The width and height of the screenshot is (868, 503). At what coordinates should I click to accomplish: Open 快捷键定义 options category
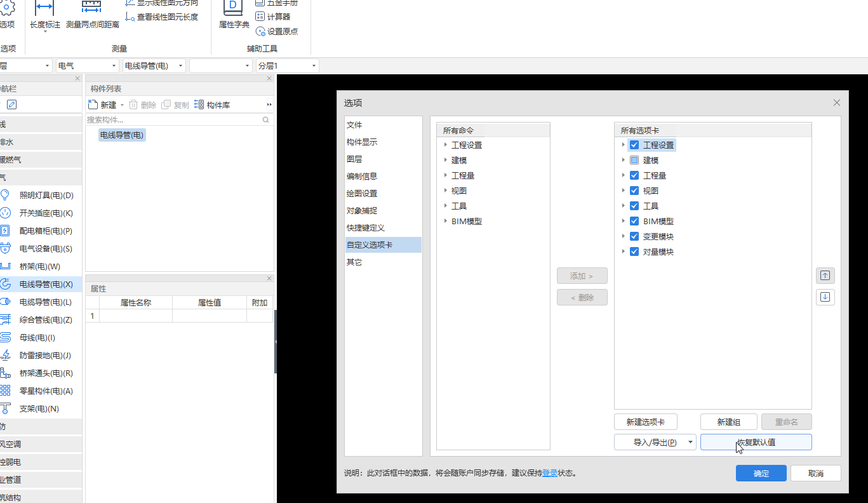click(383, 227)
